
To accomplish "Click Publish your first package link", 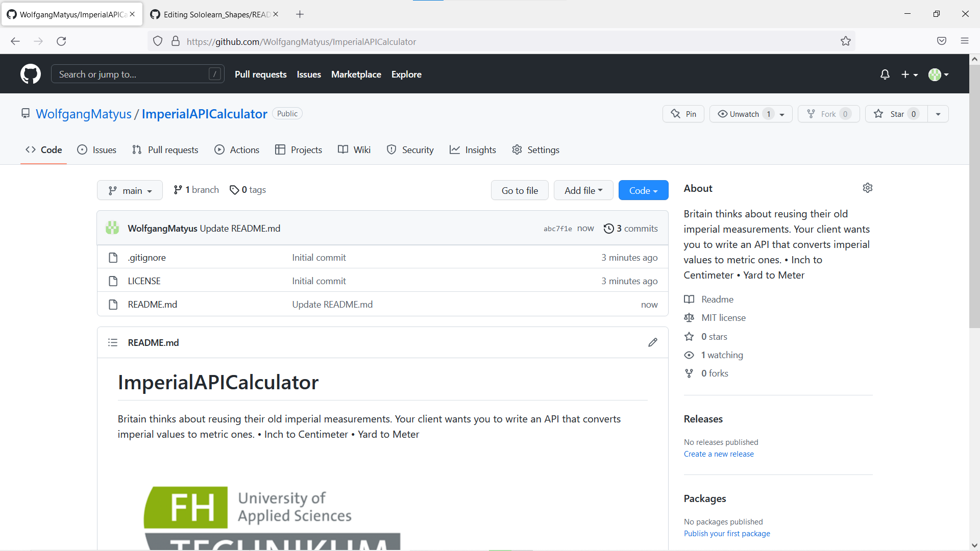I will coord(727,533).
